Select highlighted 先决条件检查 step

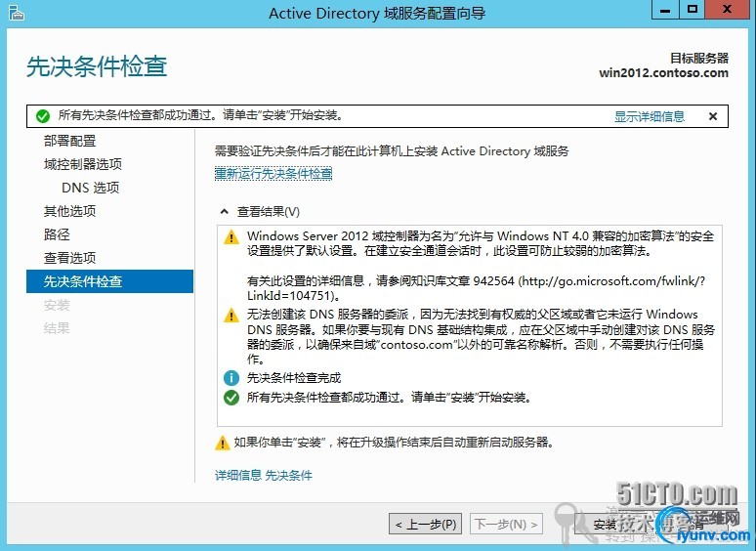(110, 281)
